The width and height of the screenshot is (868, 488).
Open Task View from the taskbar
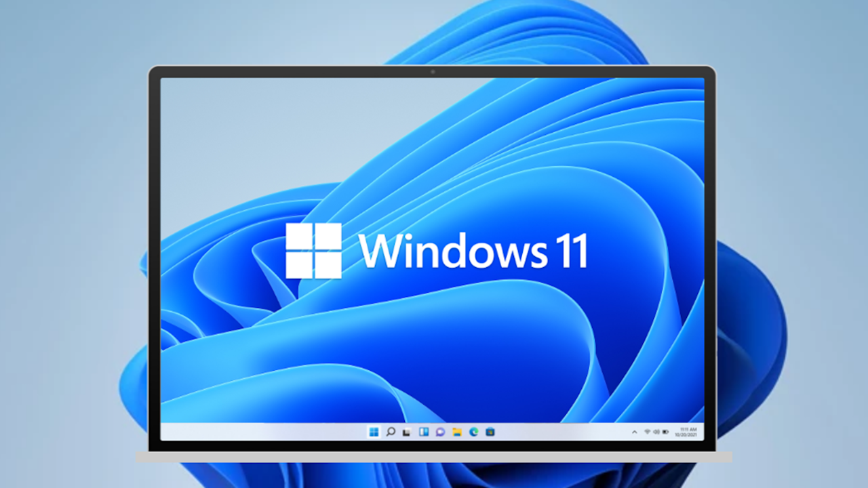click(x=408, y=432)
